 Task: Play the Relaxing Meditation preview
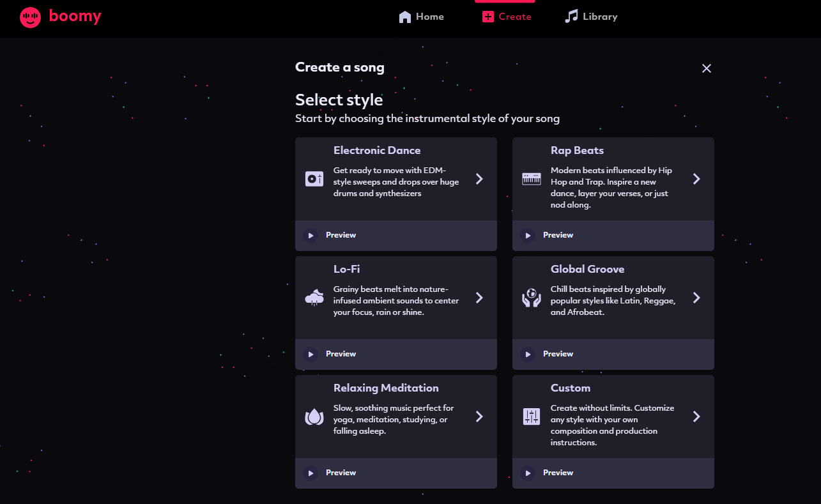point(311,473)
